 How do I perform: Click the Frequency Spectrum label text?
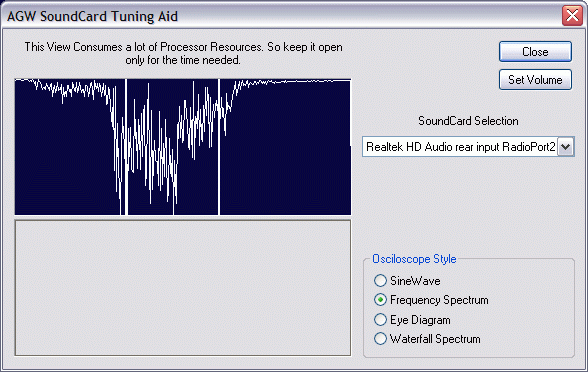click(439, 300)
